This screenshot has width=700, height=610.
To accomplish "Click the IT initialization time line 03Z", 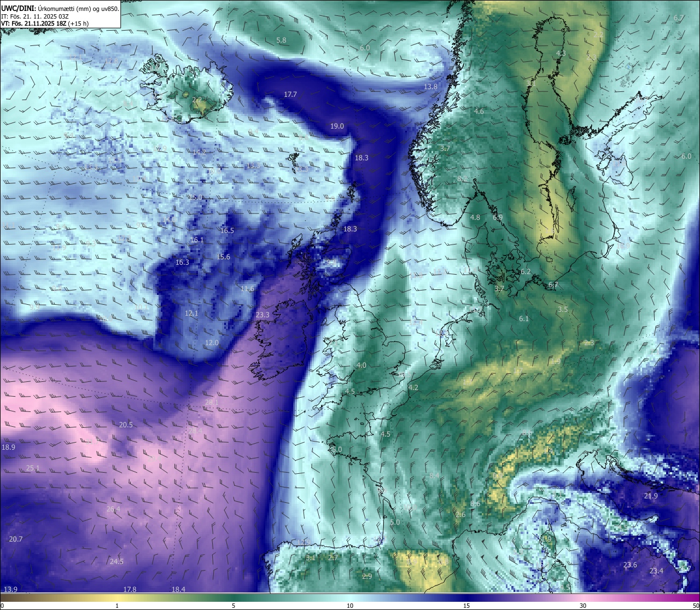I will 35,16.
